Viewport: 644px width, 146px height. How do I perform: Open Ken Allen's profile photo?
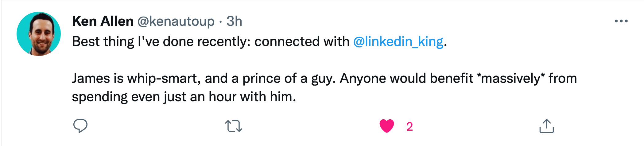pos(39,34)
